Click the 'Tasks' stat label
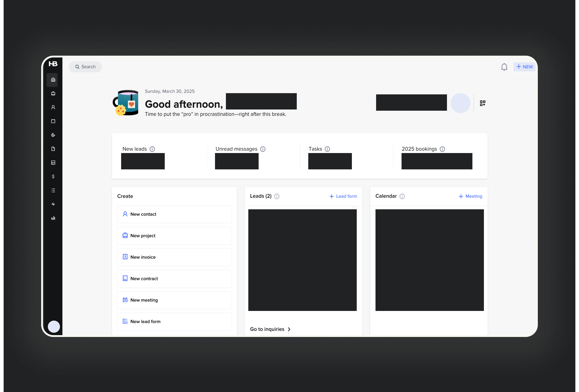The image size is (579, 392). pos(315,149)
